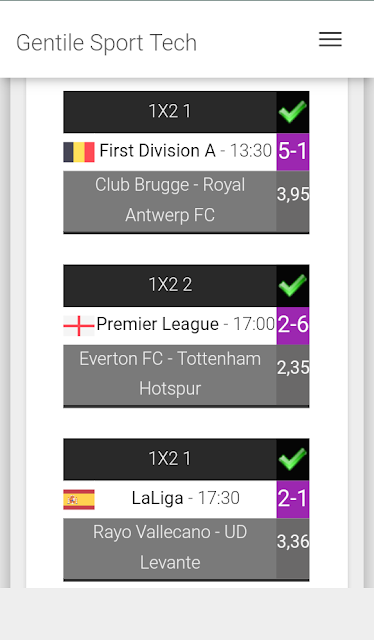Click the LaLiga 17:30 league row
This screenshot has height=640, width=374.
(x=170, y=499)
